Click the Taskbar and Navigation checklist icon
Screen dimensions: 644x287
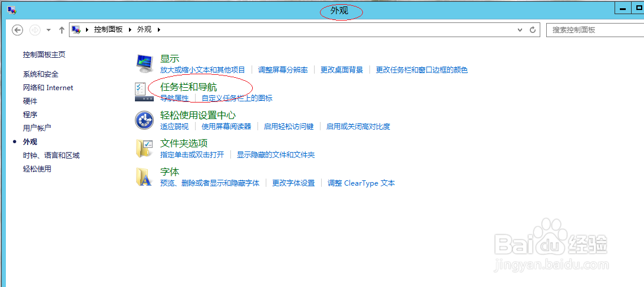pos(144,91)
